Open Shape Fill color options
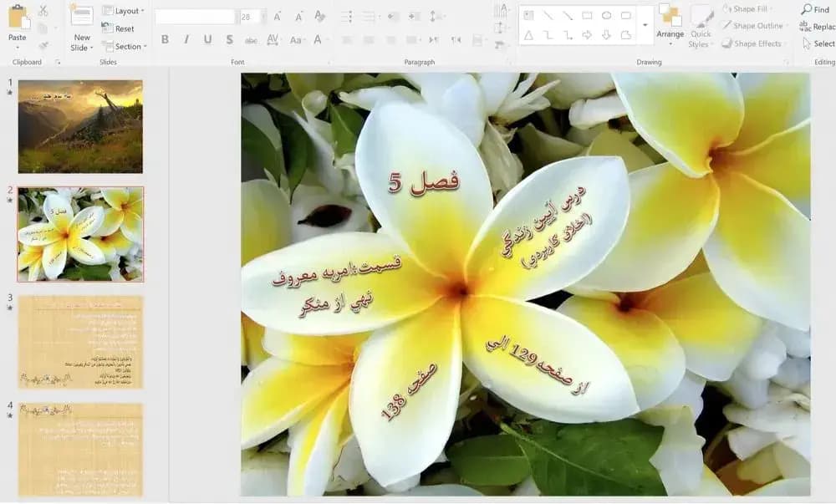The height and width of the screenshot is (504, 836). 747,8
